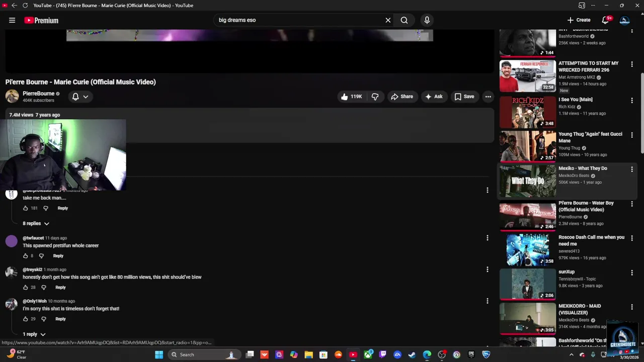
Task: Open Windows Start menu
Action: click(159, 354)
